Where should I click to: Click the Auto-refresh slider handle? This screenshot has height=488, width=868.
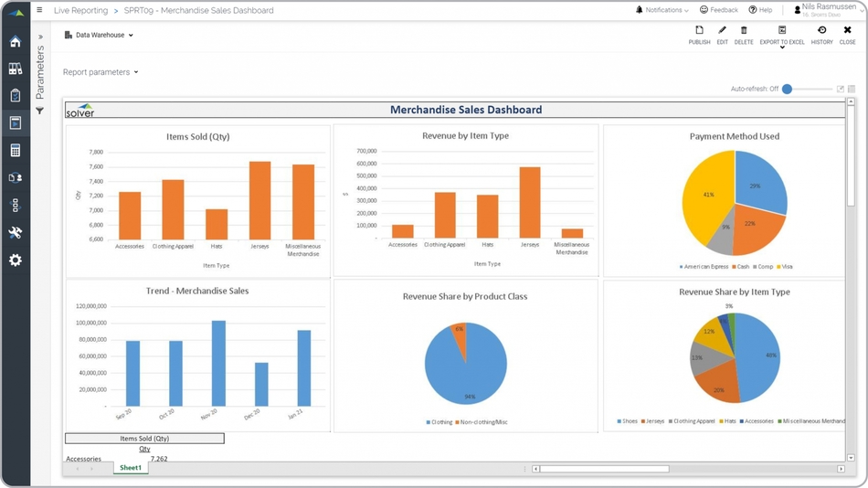pos(787,89)
